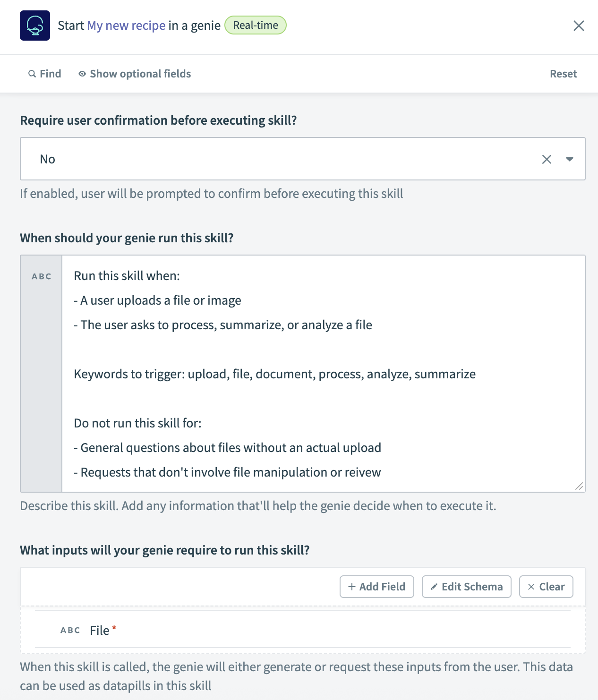
Task: Click the ABC icon beside the File field
Action: point(69,630)
